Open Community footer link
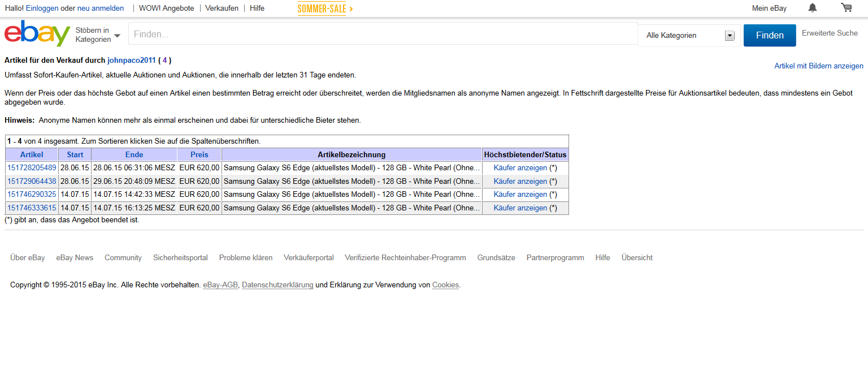This screenshot has height=379, width=868. click(123, 258)
